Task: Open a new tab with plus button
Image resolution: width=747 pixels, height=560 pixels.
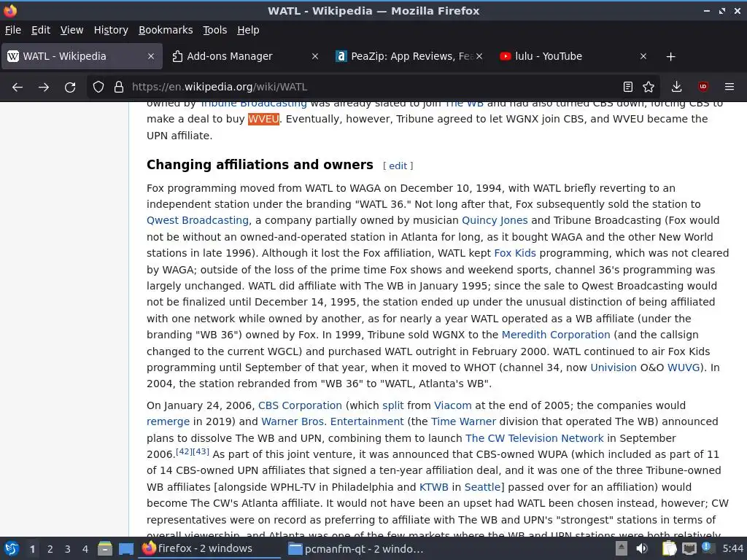Action: click(671, 57)
